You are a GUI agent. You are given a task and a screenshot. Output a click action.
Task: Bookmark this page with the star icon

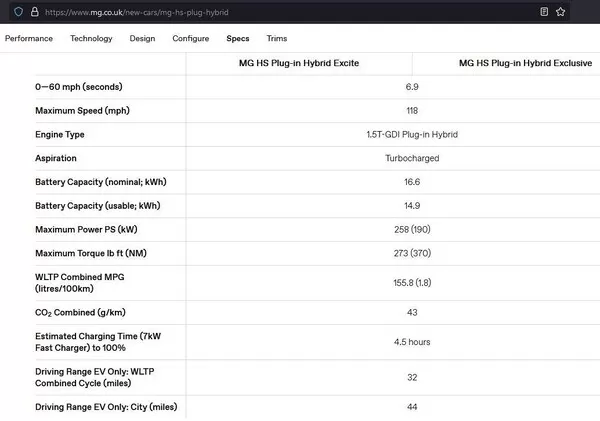click(x=561, y=12)
